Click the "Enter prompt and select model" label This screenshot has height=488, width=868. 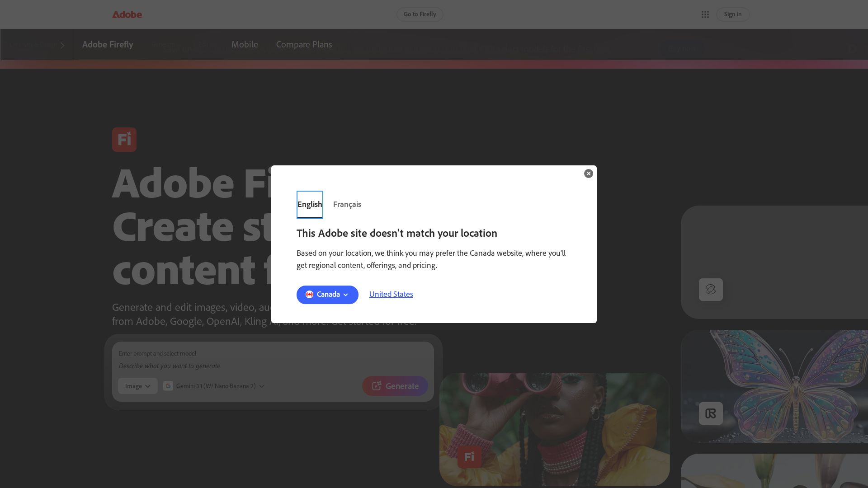[x=157, y=353]
